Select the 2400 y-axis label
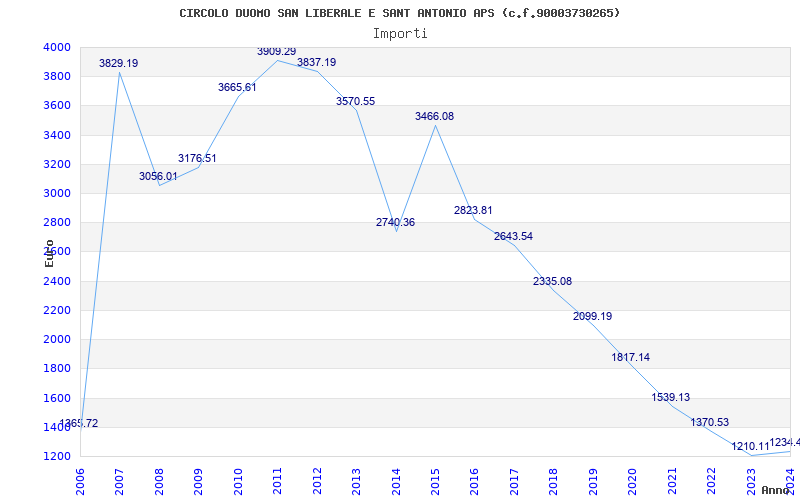The height and width of the screenshot is (500, 800). (x=58, y=281)
